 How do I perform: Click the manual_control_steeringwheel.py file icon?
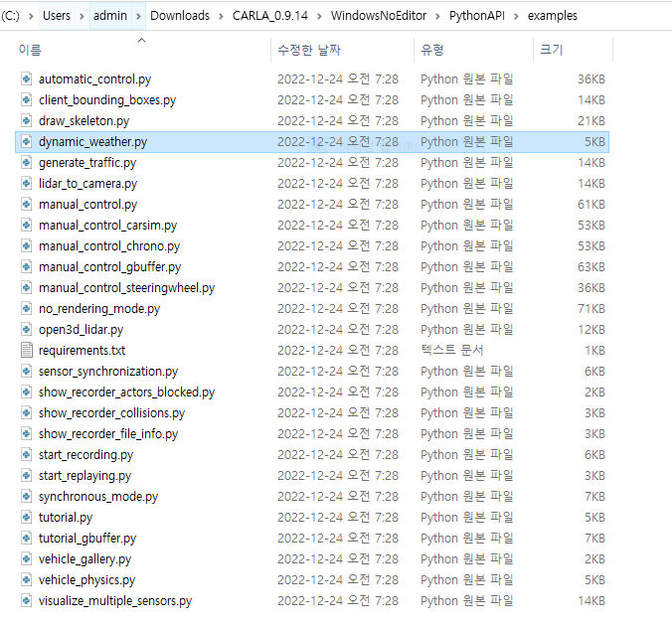27,288
